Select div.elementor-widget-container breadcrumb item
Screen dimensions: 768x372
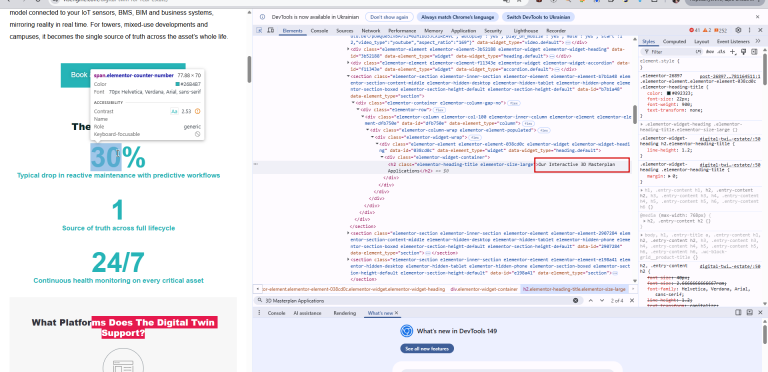(484, 289)
